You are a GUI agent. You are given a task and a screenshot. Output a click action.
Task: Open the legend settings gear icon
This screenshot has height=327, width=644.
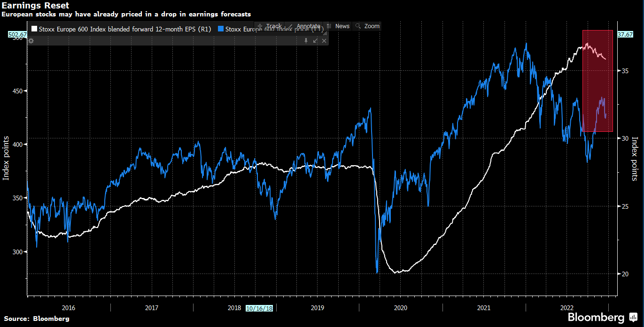tap(31, 41)
